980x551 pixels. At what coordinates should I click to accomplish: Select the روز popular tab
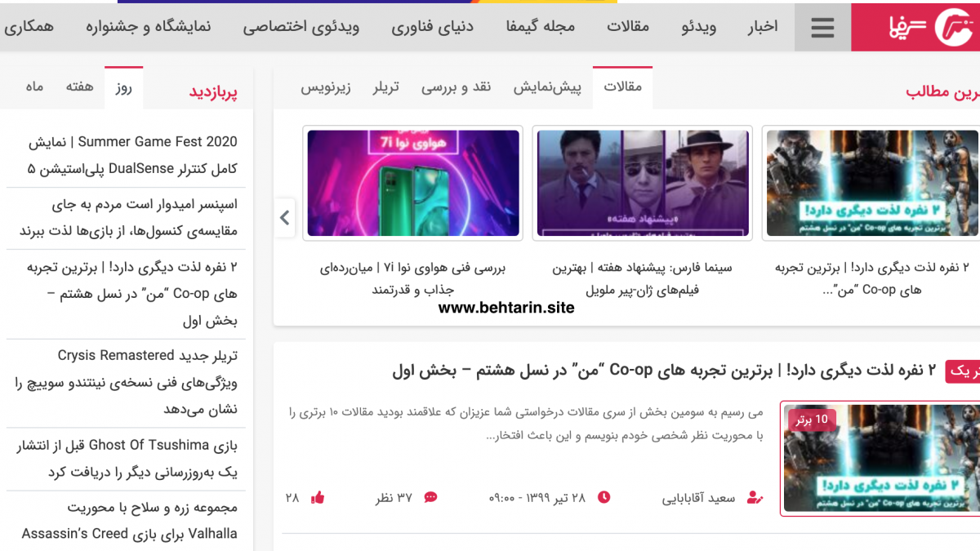pyautogui.click(x=123, y=87)
